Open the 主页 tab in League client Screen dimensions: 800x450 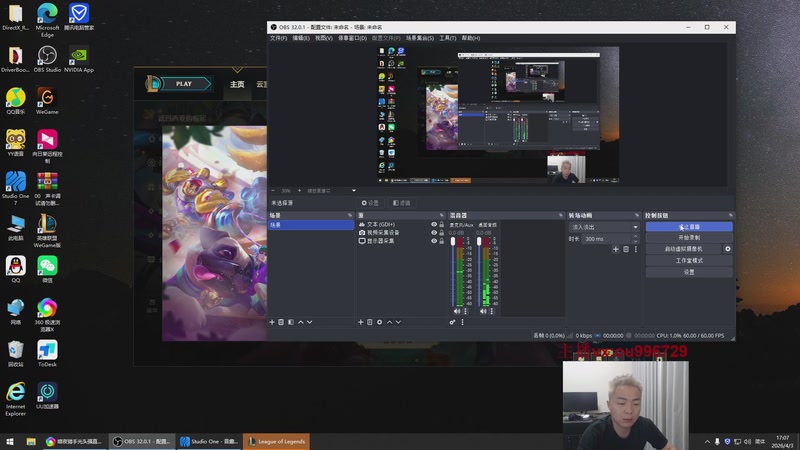[237, 84]
